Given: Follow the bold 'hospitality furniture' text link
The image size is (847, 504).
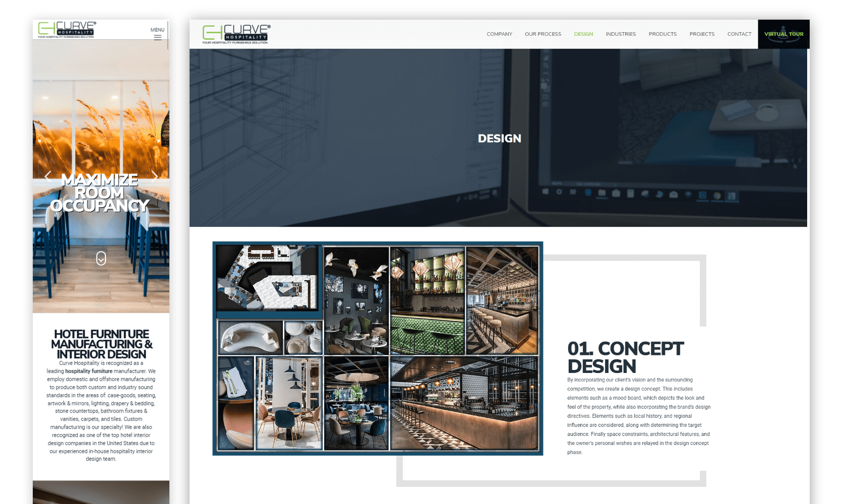Looking at the screenshot, I should (x=89, y=371).
